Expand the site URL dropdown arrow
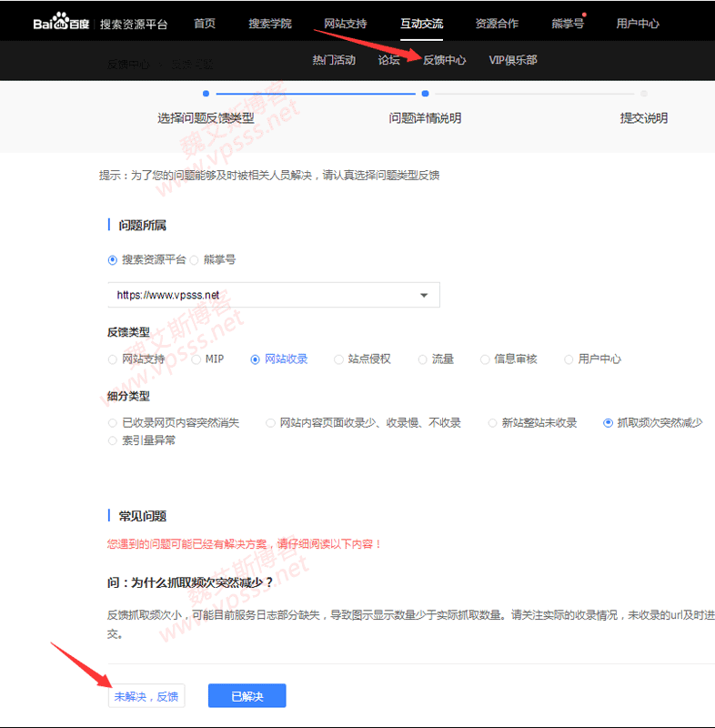The image size is (715, 728). click(424, 296)
